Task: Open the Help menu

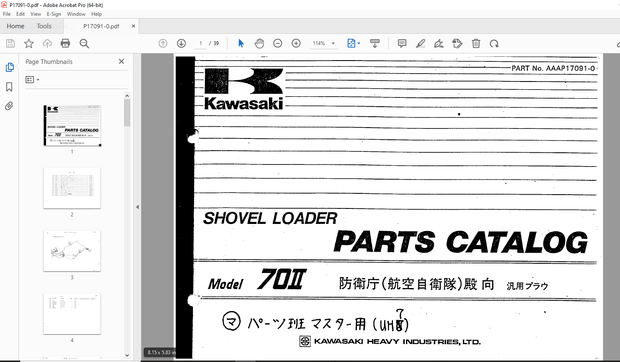Action: (96, 14)
